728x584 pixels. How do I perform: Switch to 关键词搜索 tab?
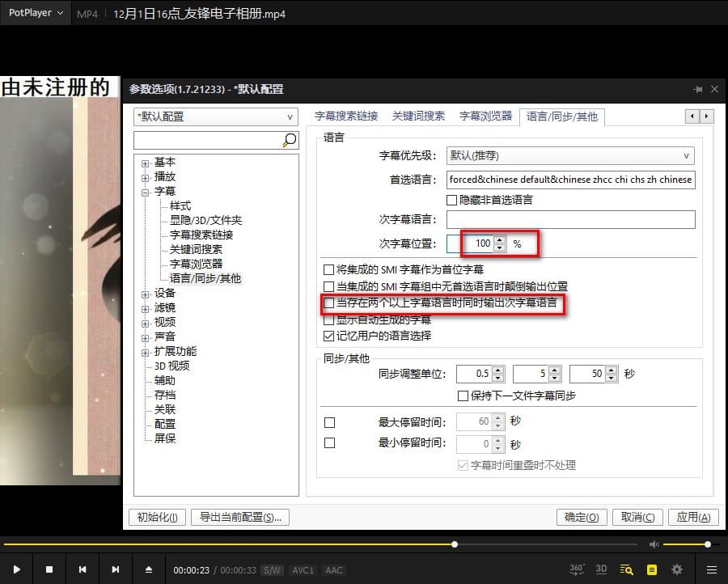tap(418, 116)
